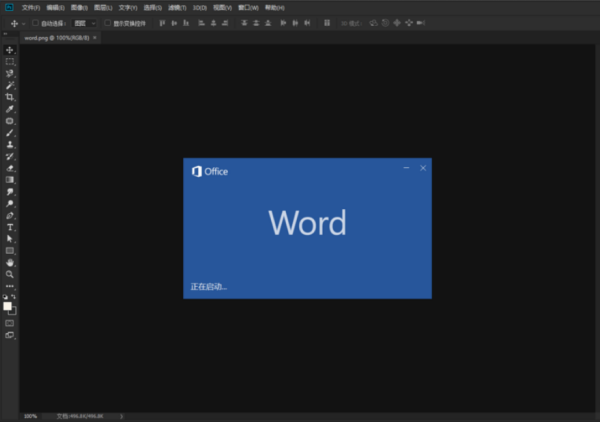
Task: Click distribute left edges button
Action: pyautogui.click(x=283, y=23)
